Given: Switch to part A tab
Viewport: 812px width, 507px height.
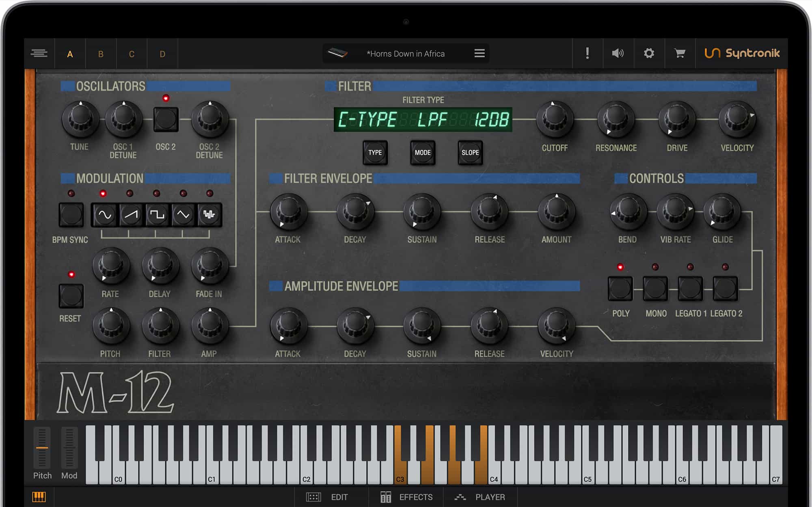Looking at the screenshot, I should point(70,54).
